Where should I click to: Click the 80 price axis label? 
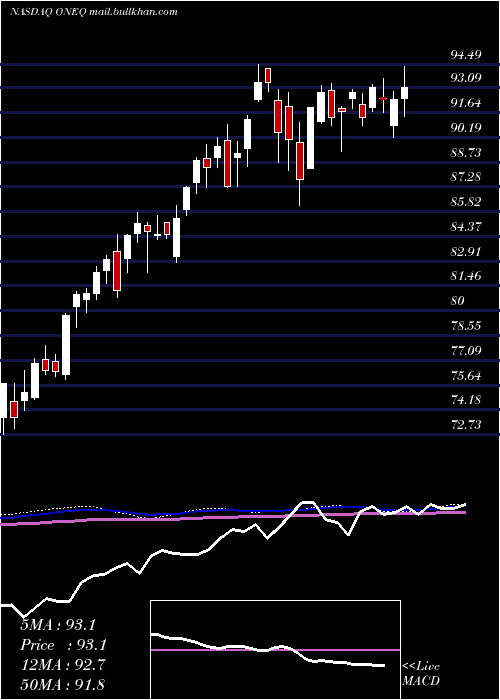coord(458,301)
